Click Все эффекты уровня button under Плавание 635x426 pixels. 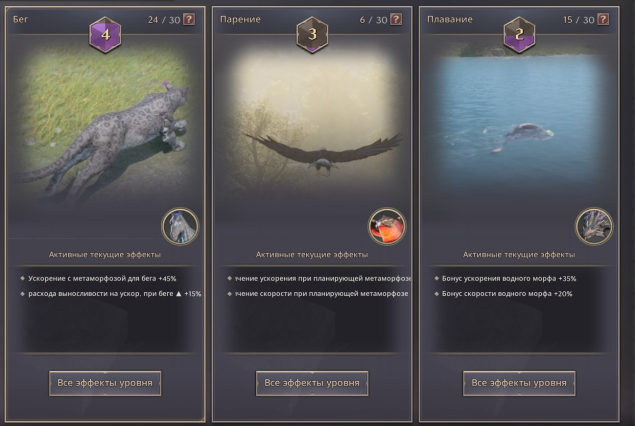[x=519, y=383]
